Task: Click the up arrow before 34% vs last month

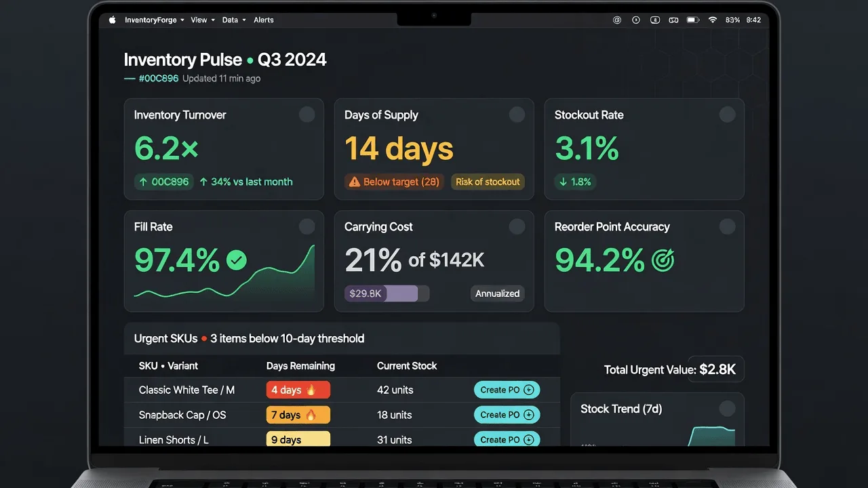Action: 203,182
